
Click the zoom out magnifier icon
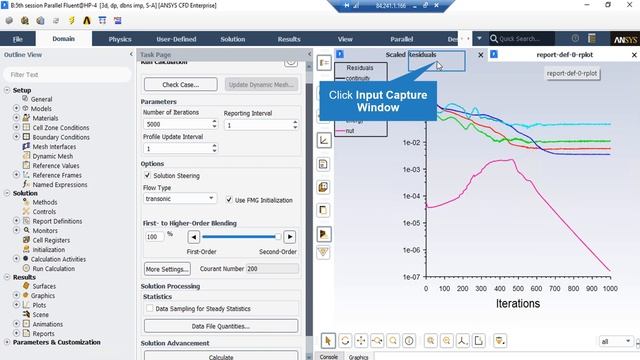447,340
